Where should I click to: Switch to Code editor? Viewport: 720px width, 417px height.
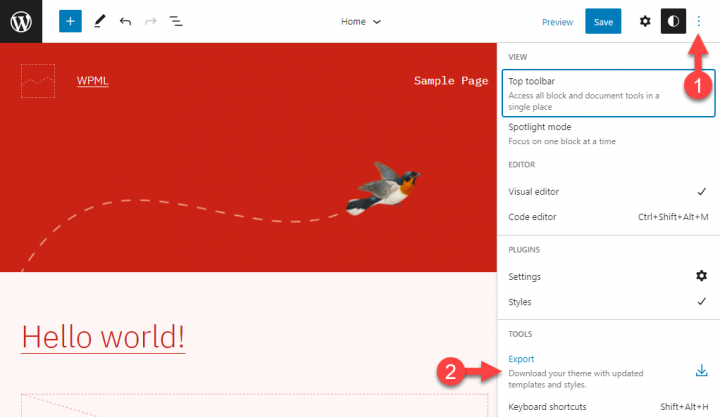608,217
